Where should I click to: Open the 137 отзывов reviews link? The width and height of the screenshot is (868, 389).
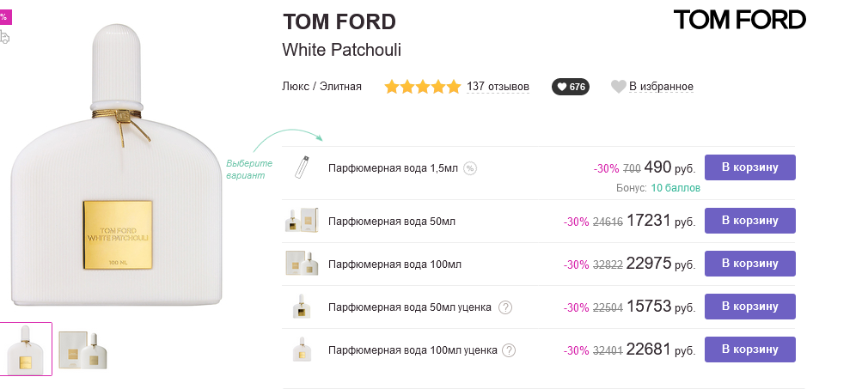tap(498, 87)
